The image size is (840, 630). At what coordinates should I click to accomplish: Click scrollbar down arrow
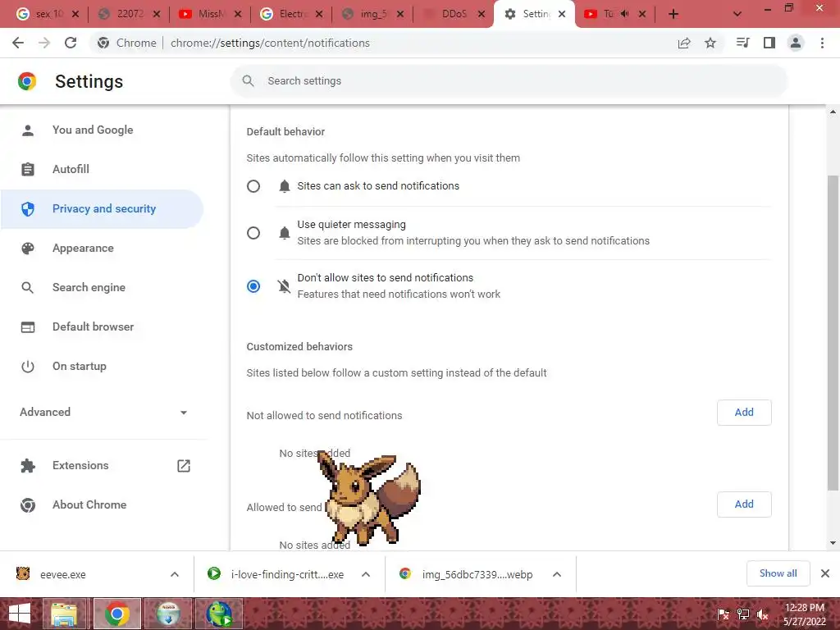[833, 543]
